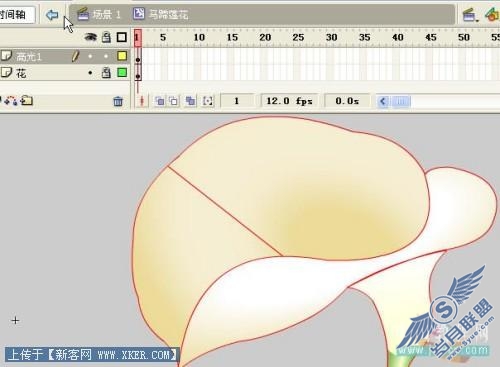Add a motion guide layer

coord(11,100)
